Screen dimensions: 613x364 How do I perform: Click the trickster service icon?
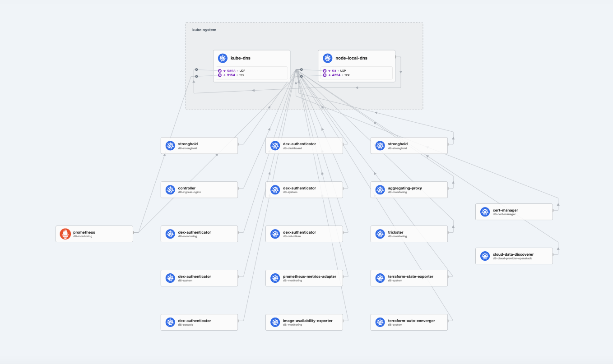pyautogui.click(x=380, y=234)
